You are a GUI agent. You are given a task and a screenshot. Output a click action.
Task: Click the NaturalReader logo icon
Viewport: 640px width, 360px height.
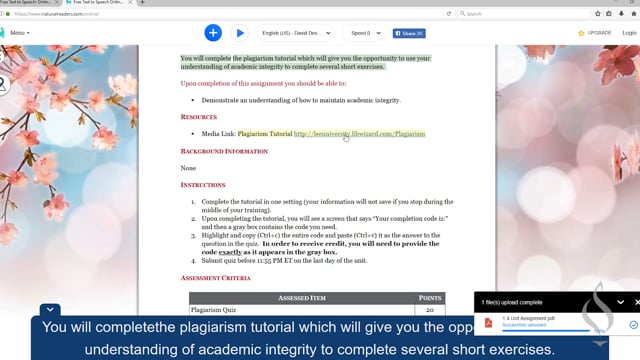coord(2,33)
